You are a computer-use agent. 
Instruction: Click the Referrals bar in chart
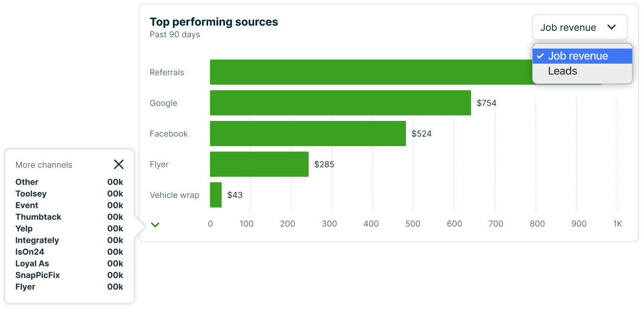pyautogui.click(x=369, y=72)
